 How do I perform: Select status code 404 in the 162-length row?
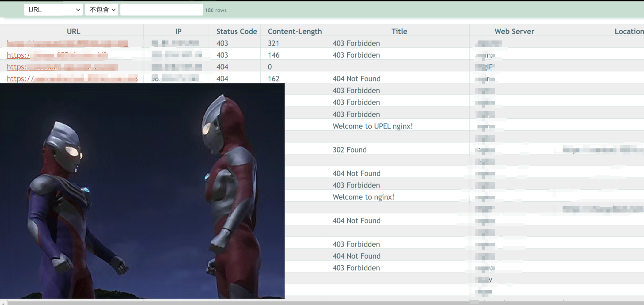pos(222,79)
